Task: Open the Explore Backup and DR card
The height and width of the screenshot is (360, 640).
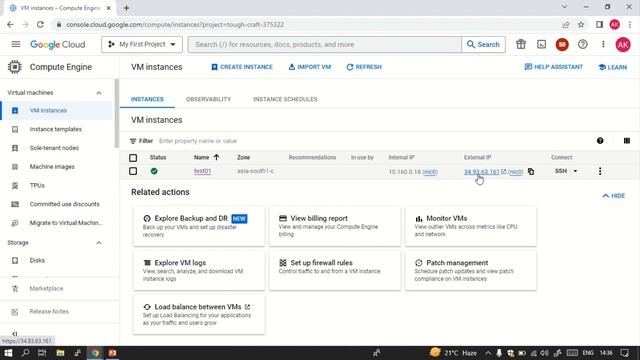Action: point(199,226)
